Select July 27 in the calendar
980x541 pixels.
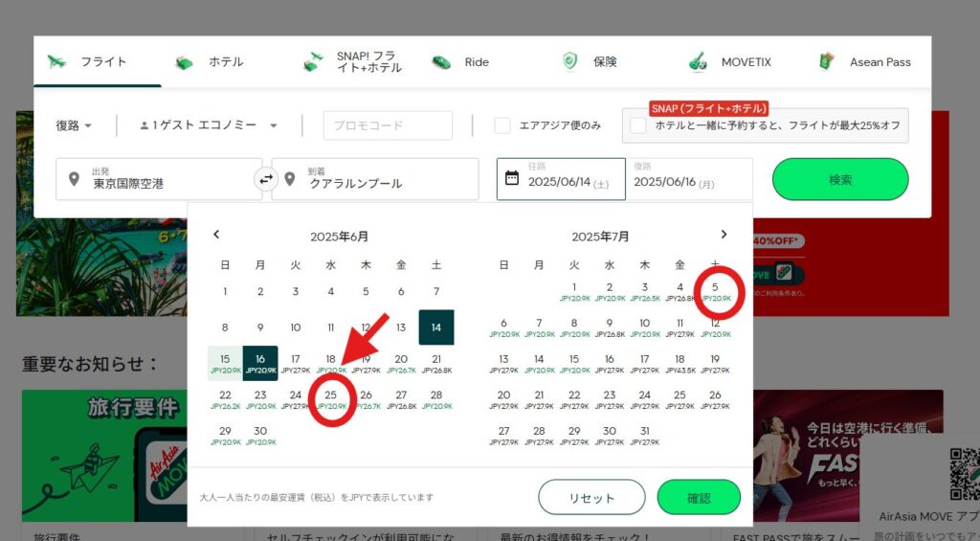(503, 436)
